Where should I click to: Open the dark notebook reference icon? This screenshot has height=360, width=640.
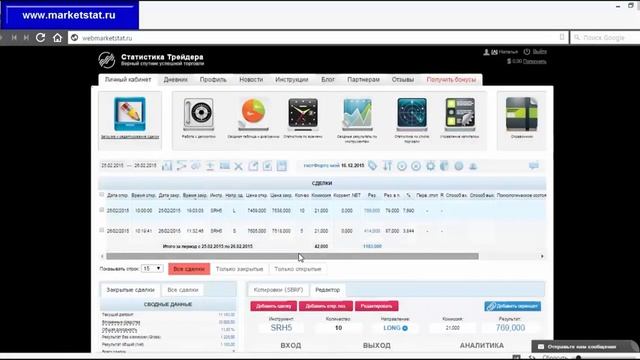pyautogui.click(x=522, y=114)
